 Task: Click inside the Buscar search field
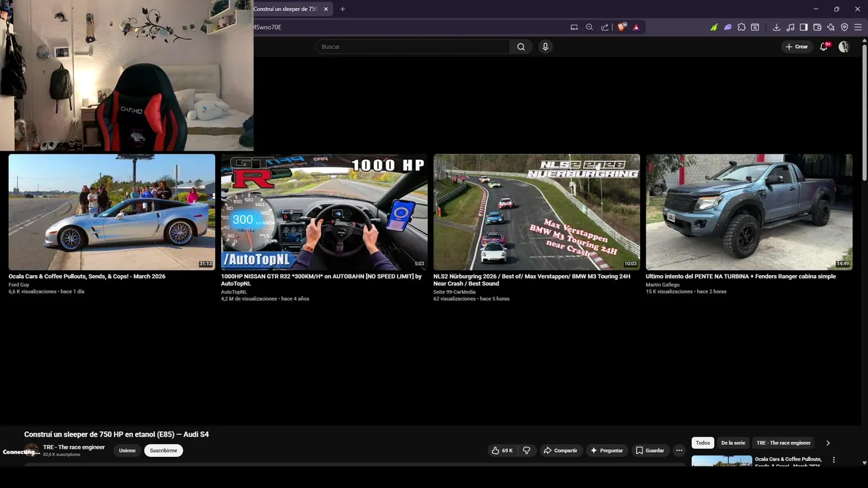(412, 47)
